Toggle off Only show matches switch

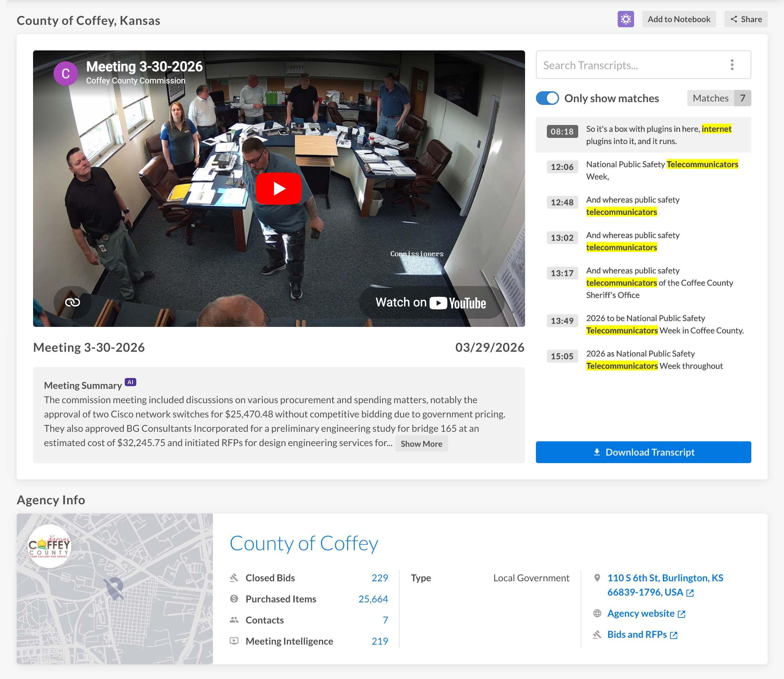click(547, 98)
